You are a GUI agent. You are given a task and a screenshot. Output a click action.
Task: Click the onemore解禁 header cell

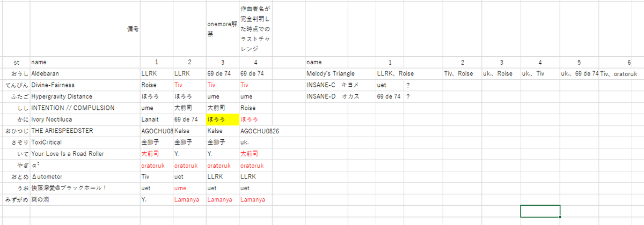(x=222, y=29)
